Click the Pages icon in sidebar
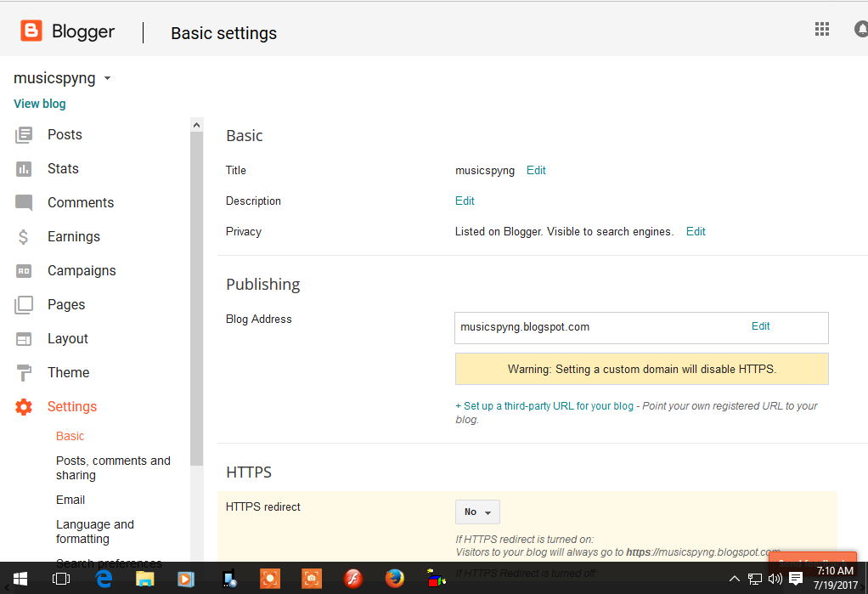 24,305
